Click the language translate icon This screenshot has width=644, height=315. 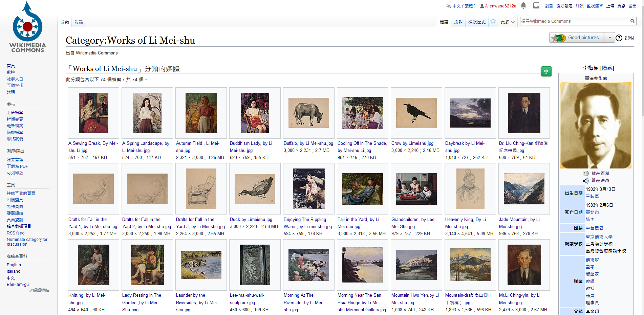(x=449, y=6)
